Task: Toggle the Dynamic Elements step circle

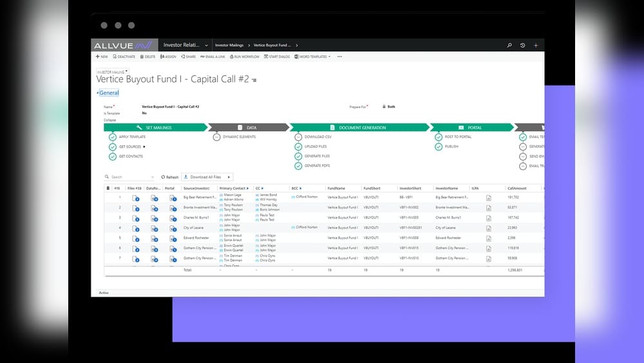Action: (216, 137)
